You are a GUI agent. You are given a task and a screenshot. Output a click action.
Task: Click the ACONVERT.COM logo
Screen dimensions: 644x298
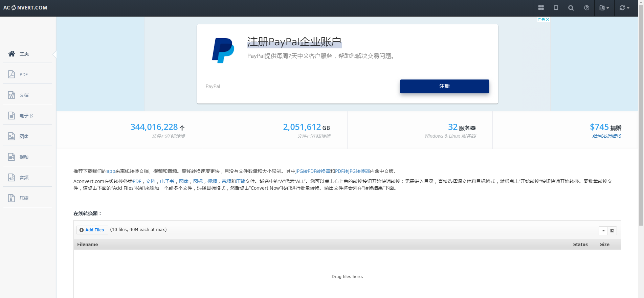[x=25, y=8]
